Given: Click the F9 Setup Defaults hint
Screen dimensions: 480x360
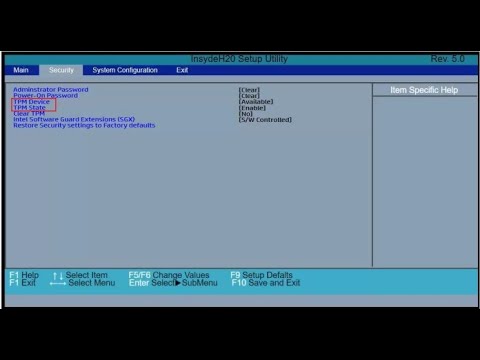Looking at the screenshot, I should (x=262, y=275).
